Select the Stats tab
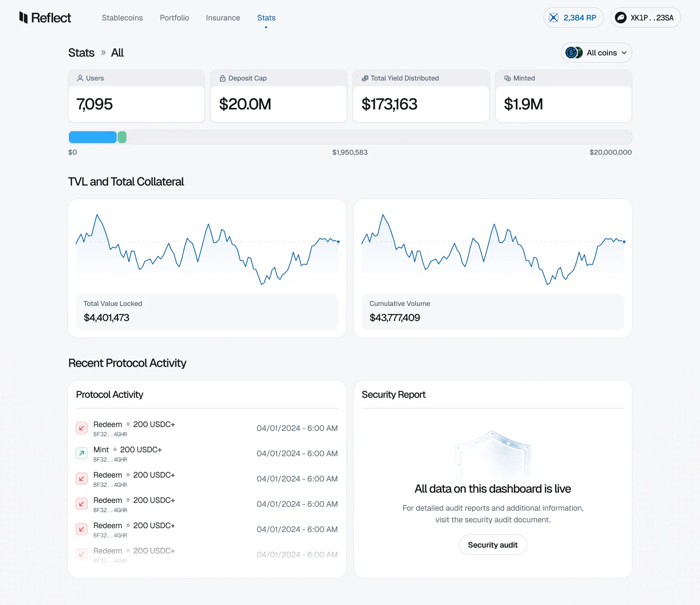 click(266, 18)
